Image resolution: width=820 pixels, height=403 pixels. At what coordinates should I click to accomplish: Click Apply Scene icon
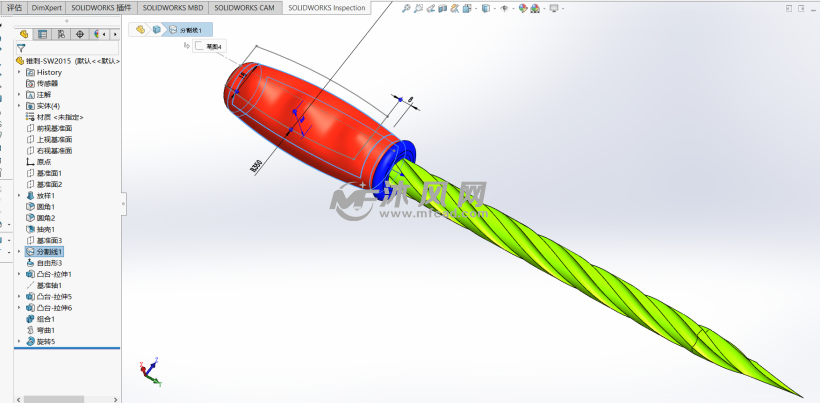point(534,8)
